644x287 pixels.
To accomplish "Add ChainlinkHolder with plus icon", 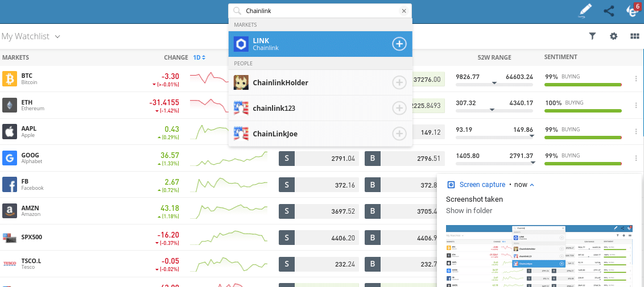I will (399, 83).
